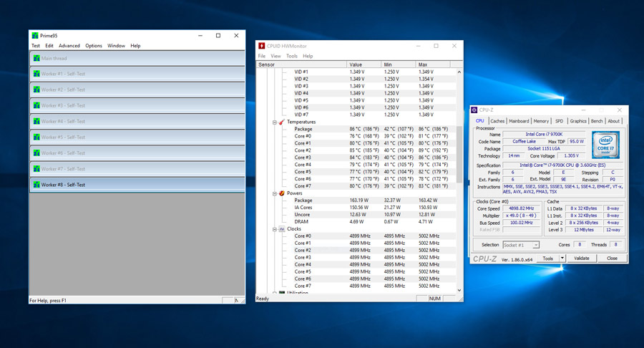
Task: Open the Socket #1 selection dropdown
Action: [x=535, y=245]
